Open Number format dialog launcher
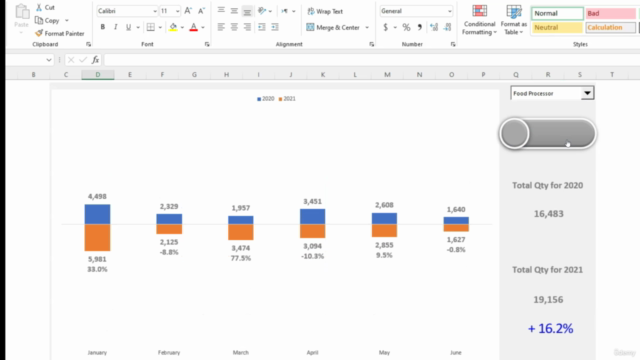The height and width of the screenshot is (360, 640). coord(453,44)
